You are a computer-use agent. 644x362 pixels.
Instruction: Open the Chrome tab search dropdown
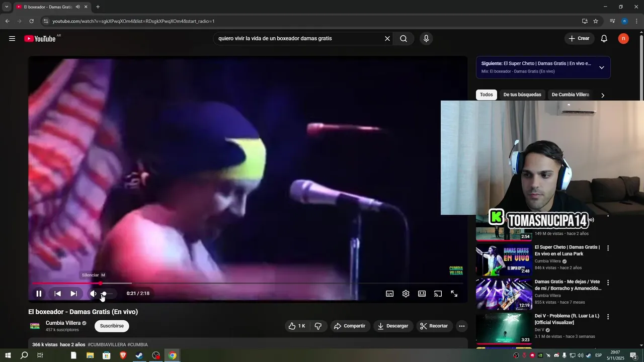pyautogui.click(x=7, y=7)
